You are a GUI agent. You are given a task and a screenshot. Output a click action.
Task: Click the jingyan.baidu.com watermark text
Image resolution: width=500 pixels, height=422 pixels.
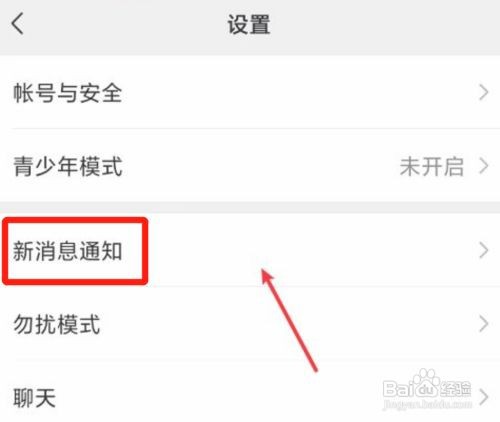point(428,404)
